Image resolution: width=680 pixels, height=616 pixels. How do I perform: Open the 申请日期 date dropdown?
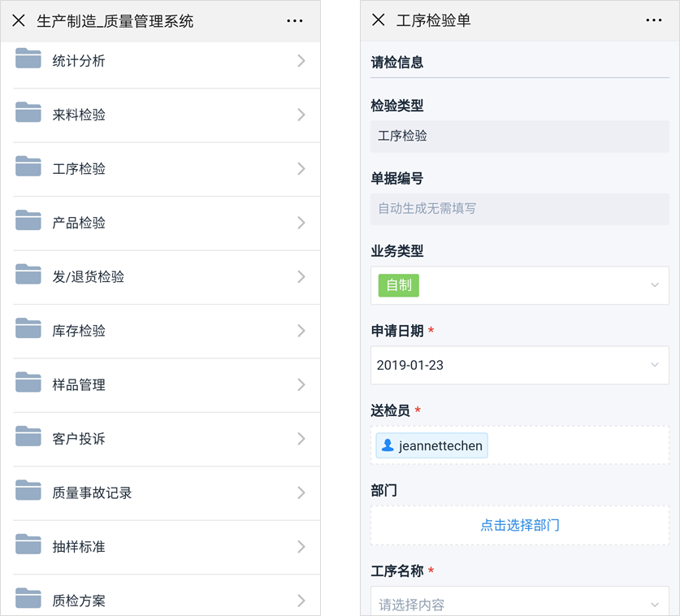point(655,365)
